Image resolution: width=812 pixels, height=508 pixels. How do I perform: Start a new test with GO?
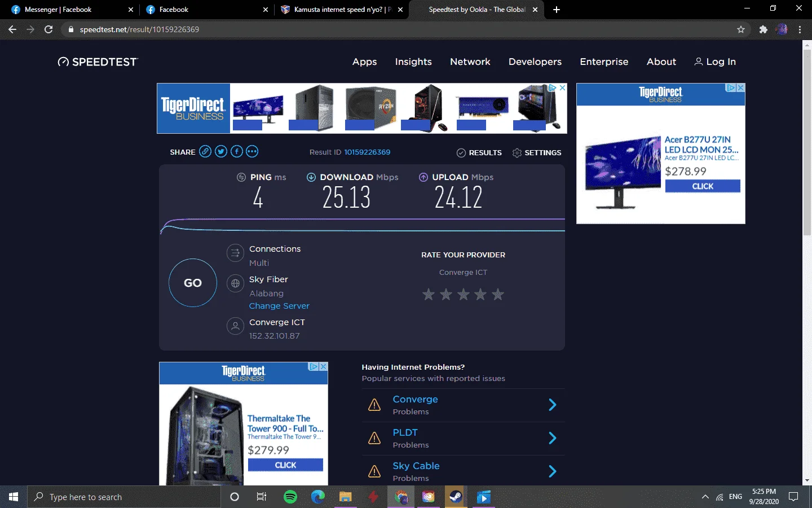[x=193, y=283]
